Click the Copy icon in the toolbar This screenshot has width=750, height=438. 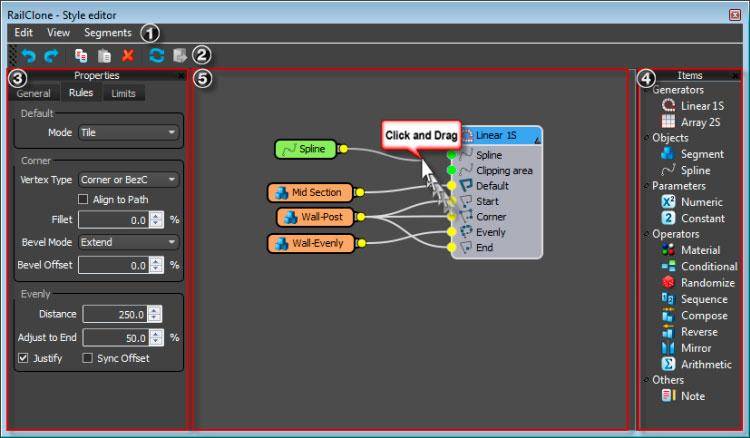tap(83, 55)
